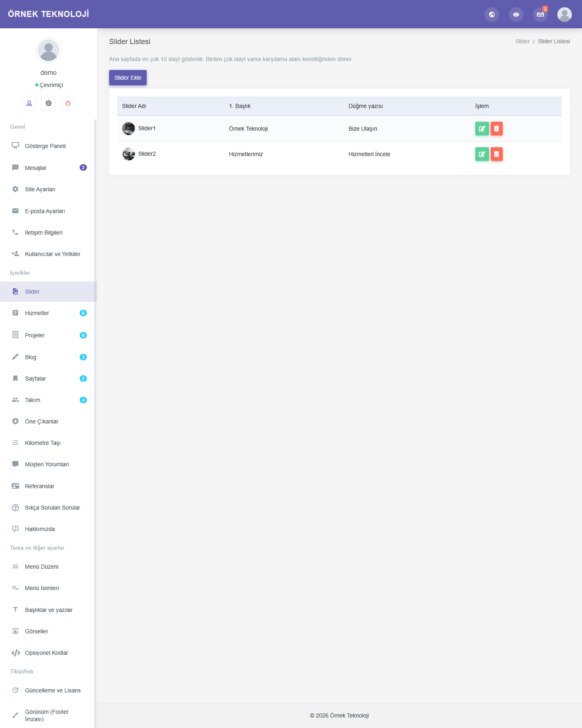Open Opsiyonel Kodlar
This screenshot has width=582, height=728.
pos(48,653)
